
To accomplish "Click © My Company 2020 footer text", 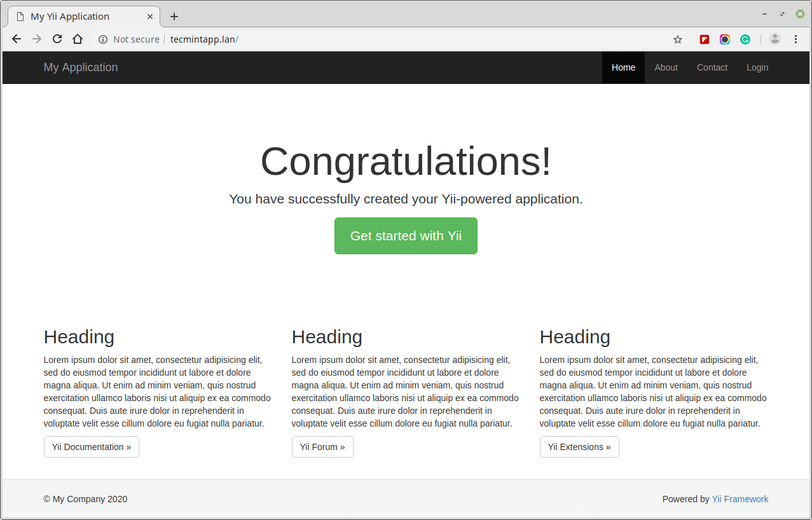I will [85, 499].
